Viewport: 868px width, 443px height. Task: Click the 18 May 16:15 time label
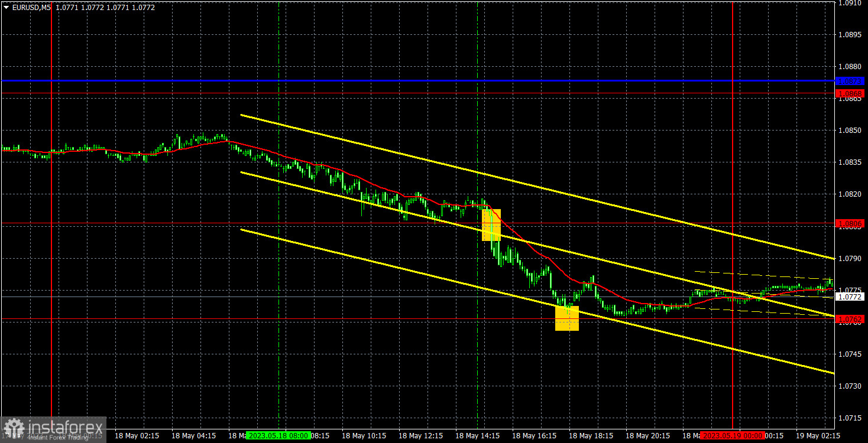(x=534, y=435)
